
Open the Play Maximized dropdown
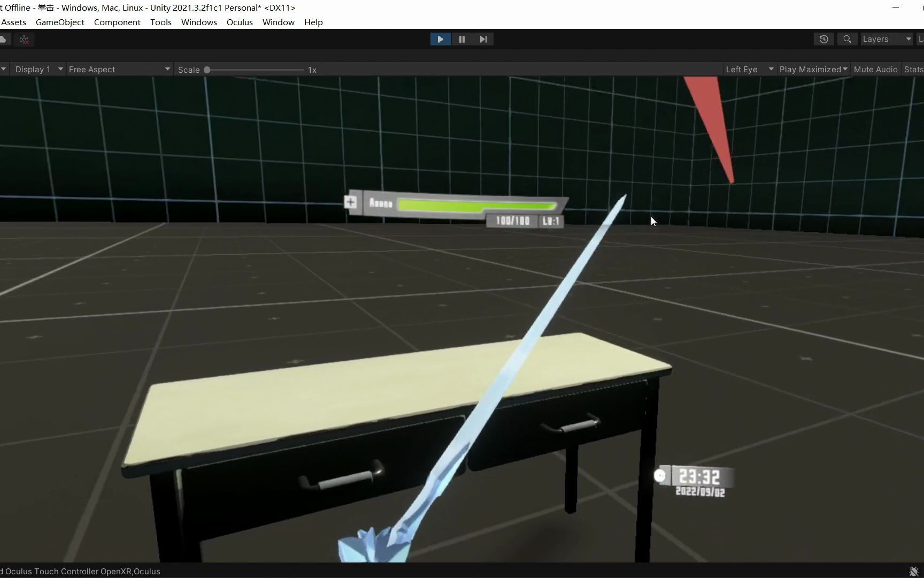813,70
